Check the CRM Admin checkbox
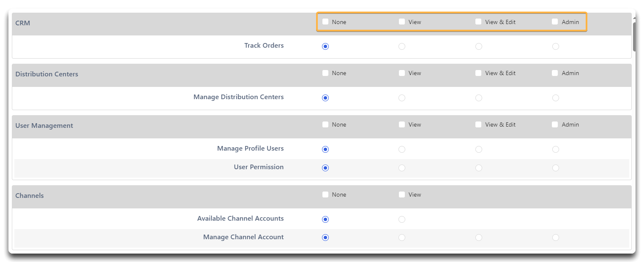This screenshot has height=262, width=644. [555, 22]
